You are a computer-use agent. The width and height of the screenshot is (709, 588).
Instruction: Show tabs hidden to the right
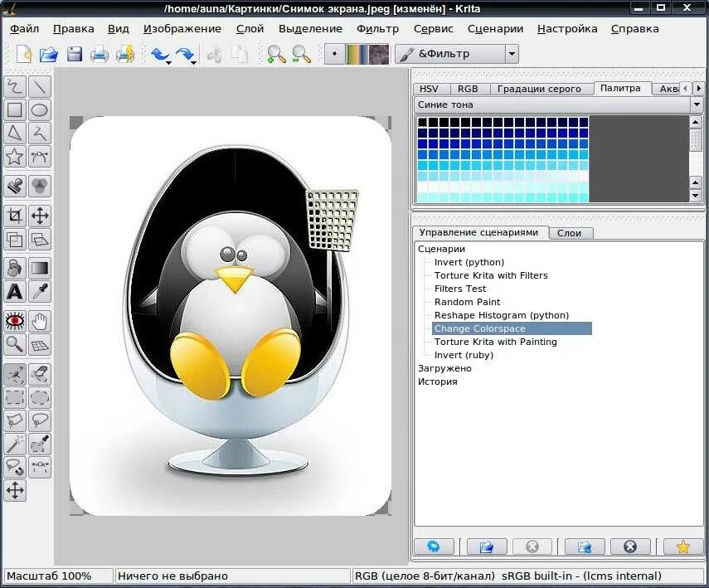pos(698,88)
